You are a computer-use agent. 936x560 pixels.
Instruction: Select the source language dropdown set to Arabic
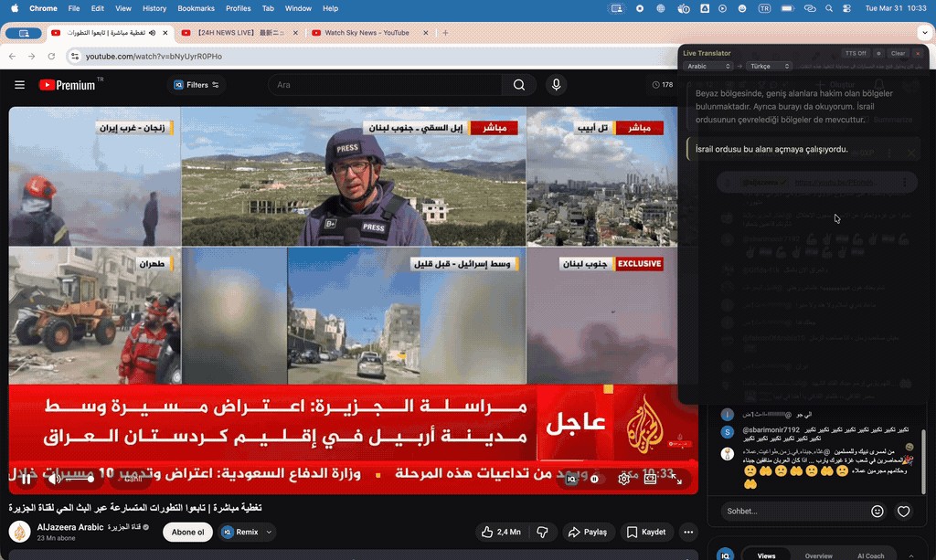(708, 66)
